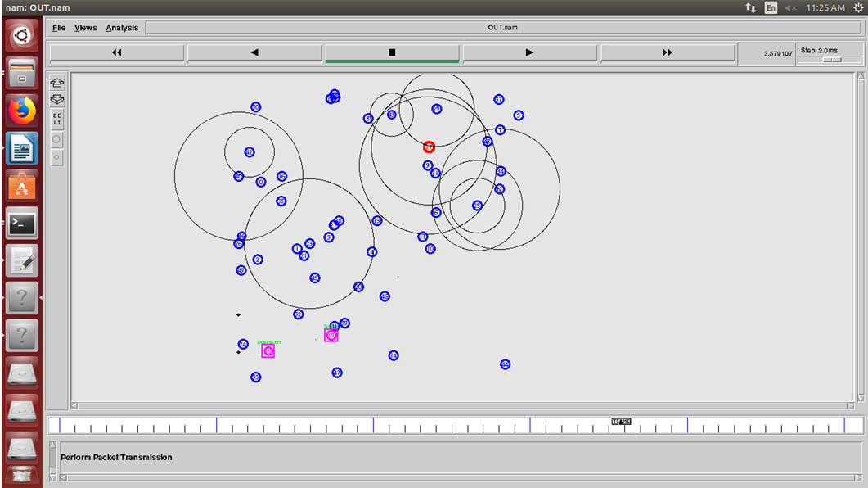Image resolution: width=868 pixels, height=488 pixels.
Task: Click the zoom out icon in left toolbar
Action: tap(57, 100)
